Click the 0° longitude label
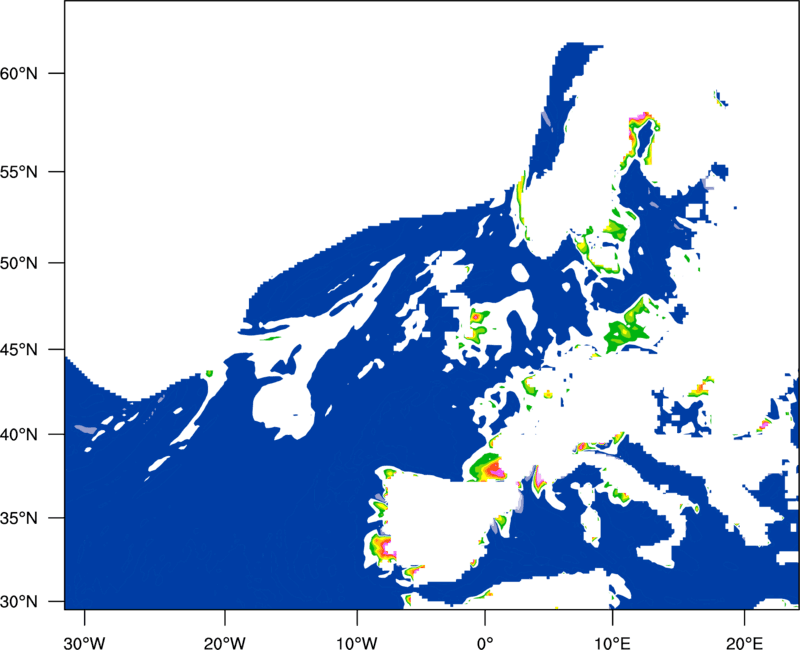The width and height of the screenshot is (800, 650). pyautogui.click(x=485, y=643)
